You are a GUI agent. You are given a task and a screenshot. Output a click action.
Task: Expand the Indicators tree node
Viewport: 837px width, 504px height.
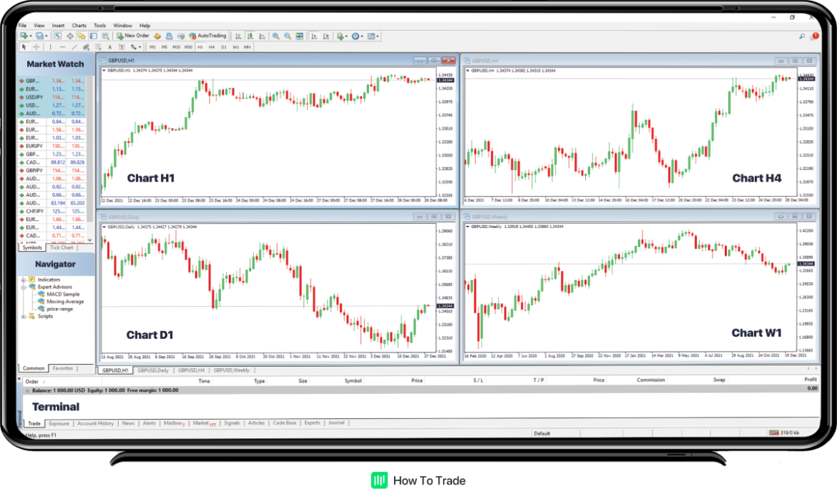pyautogui.click(x=23, y=280)
